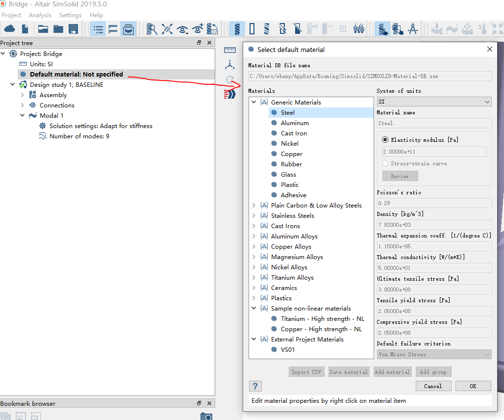Toggle the project tree list view button
Image resolution: width=504 pixels, height=420 pixels.
pyautogui.click(x=98, y=29)
